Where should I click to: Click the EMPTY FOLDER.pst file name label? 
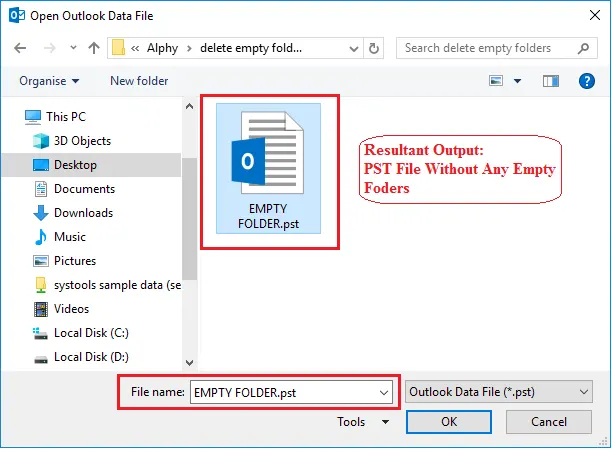269,216
